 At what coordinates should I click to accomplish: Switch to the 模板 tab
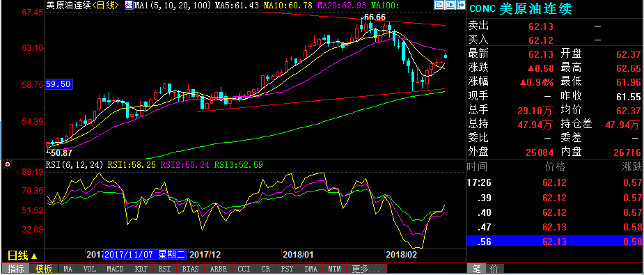44,269
